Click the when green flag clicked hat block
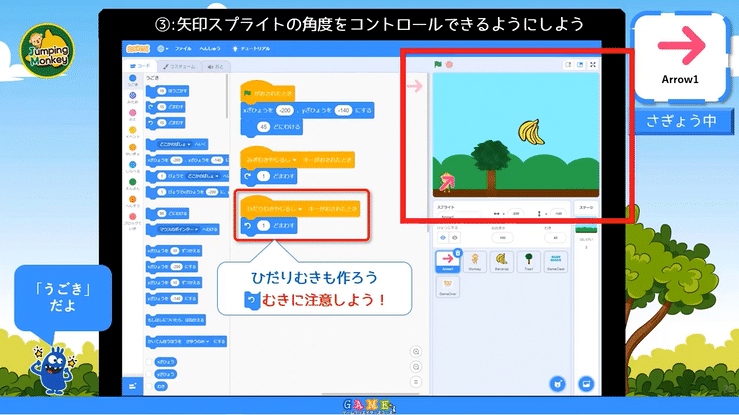Viewport: 739px width, 415px height. [x=267, y=92]
